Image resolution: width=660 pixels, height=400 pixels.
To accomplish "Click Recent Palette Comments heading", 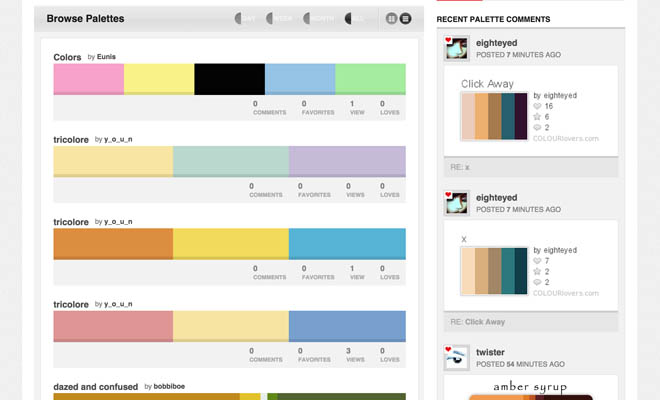I will [493, 19].
